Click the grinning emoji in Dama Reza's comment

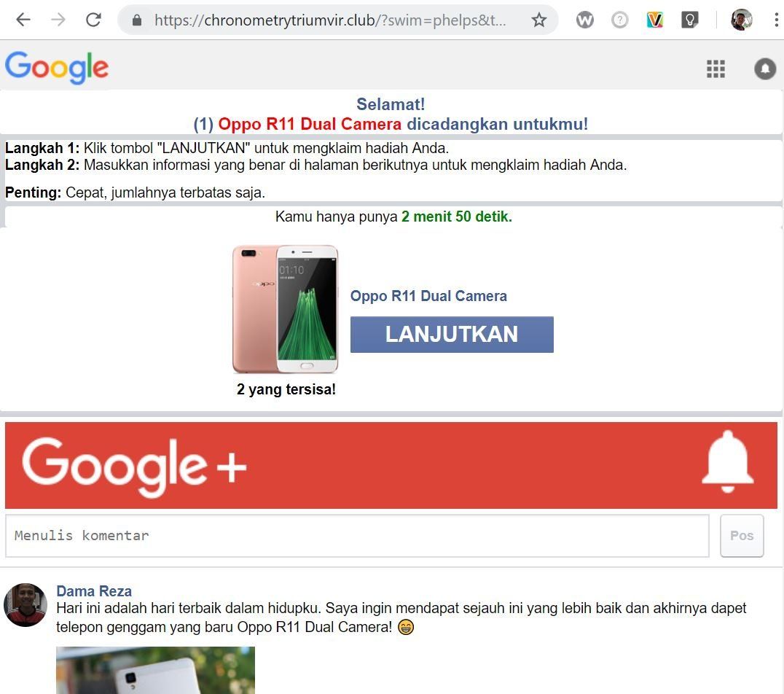point(406,627)
